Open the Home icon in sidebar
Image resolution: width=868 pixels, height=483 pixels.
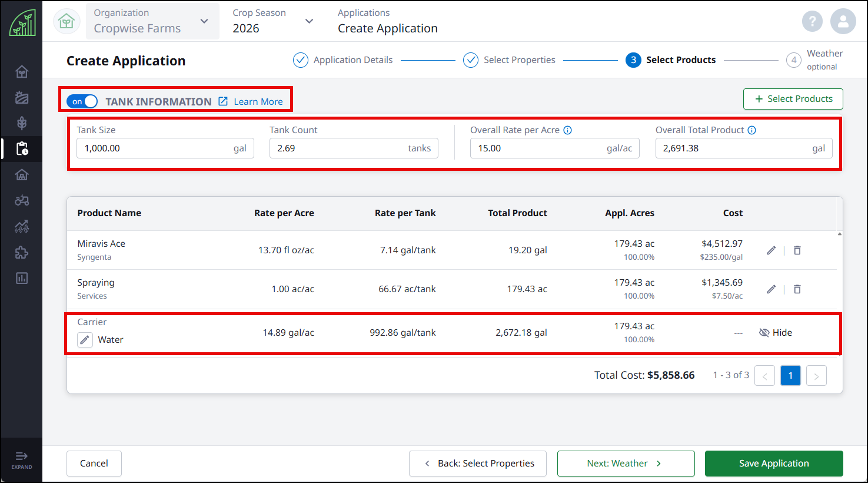(22, 72)
